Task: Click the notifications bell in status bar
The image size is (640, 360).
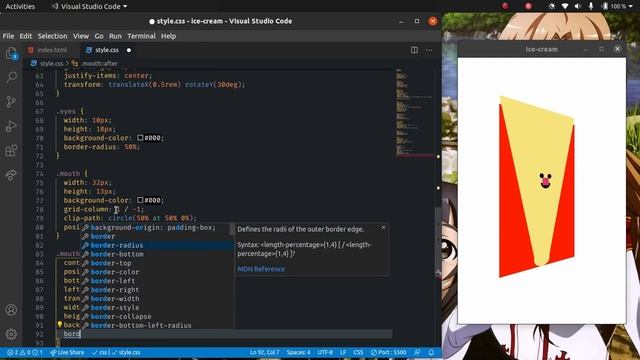Action: [x=431, y=352]
